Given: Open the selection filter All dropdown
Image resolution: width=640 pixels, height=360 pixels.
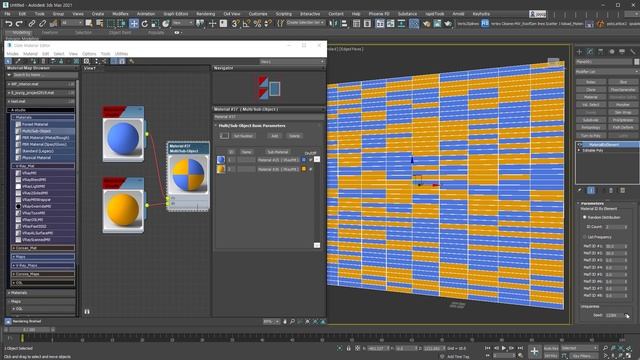Looking at the screenshot, I should 72,23.
